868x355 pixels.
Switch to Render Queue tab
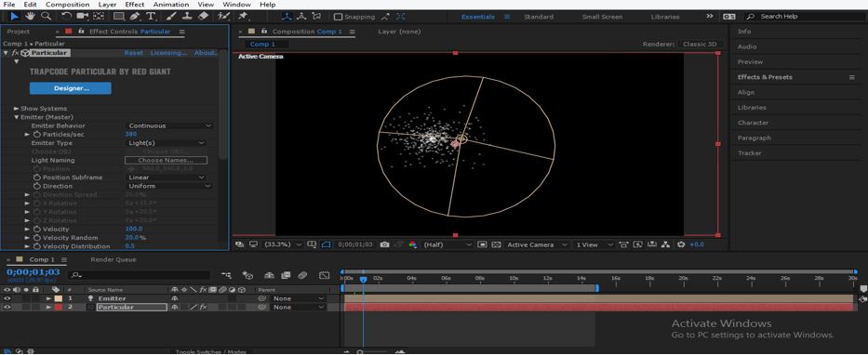click(114, 259)
